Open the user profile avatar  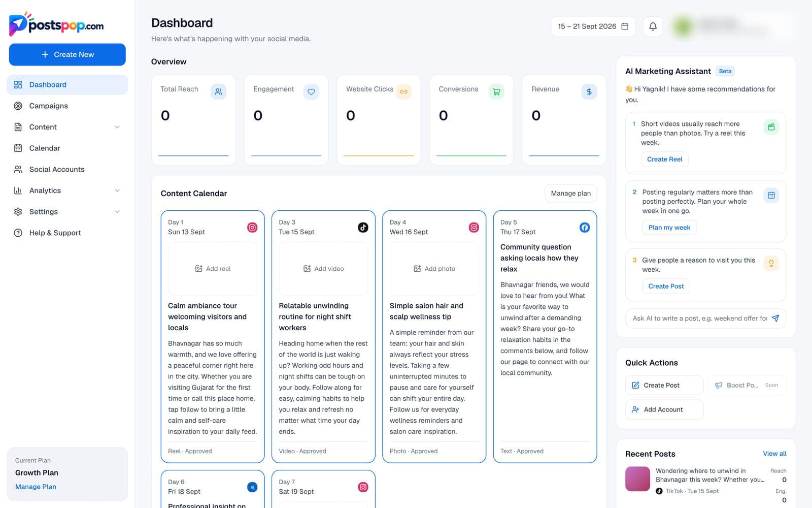(x=683, y=26)
